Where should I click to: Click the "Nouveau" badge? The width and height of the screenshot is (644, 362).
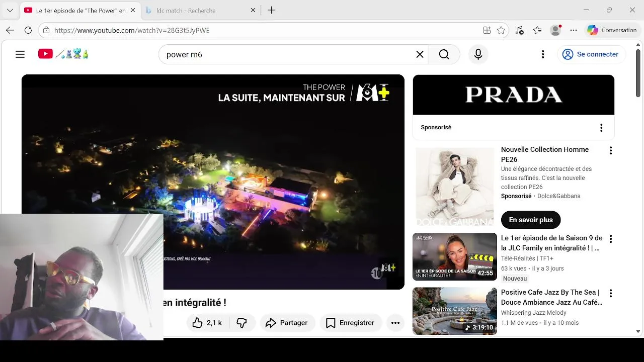[515, 279]
